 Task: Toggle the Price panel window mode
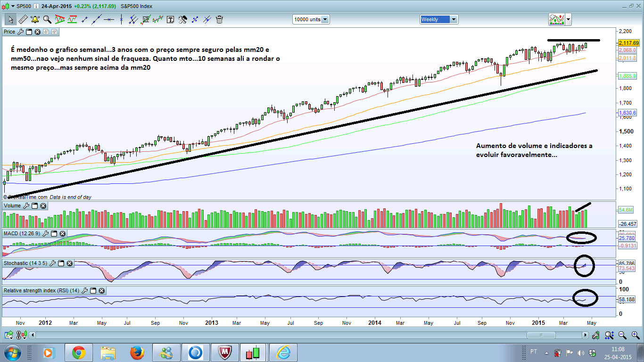pyautogui.click(x=29, y=32)
